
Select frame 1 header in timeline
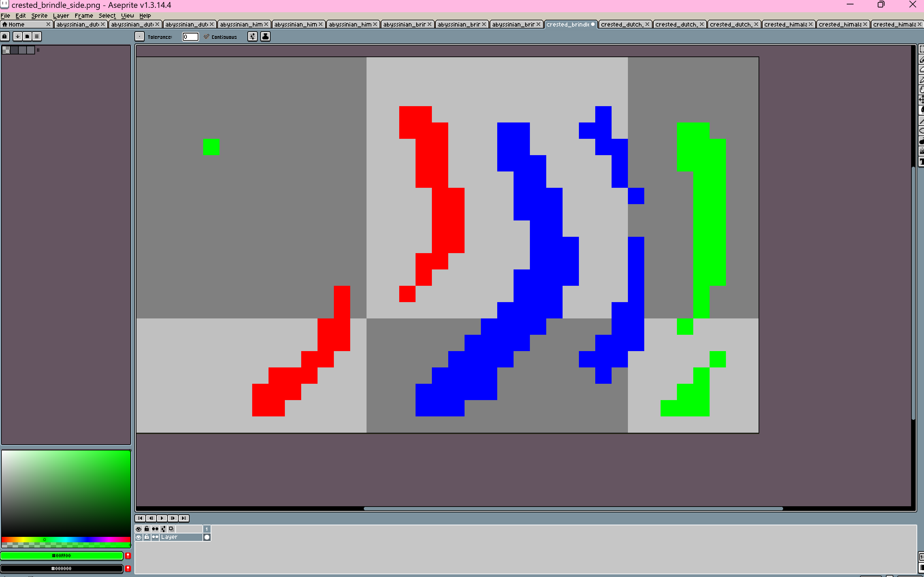click(x=207, y=529)
